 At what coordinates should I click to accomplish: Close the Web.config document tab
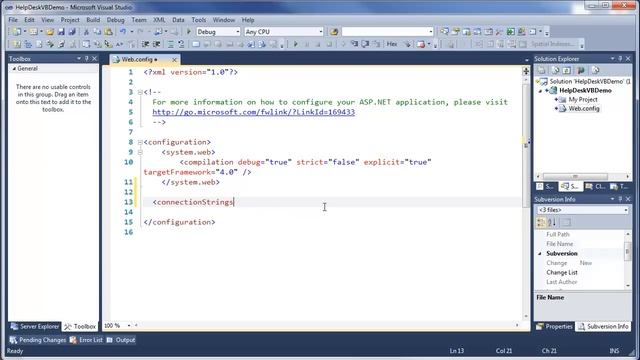(x=174, y=60)
